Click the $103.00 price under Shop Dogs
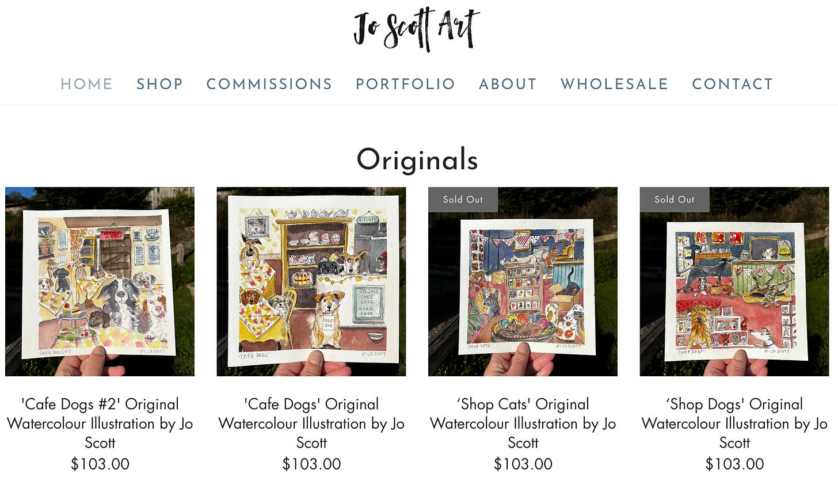The width and height of the screenshot is (838, 504). [x=734, y=464]
